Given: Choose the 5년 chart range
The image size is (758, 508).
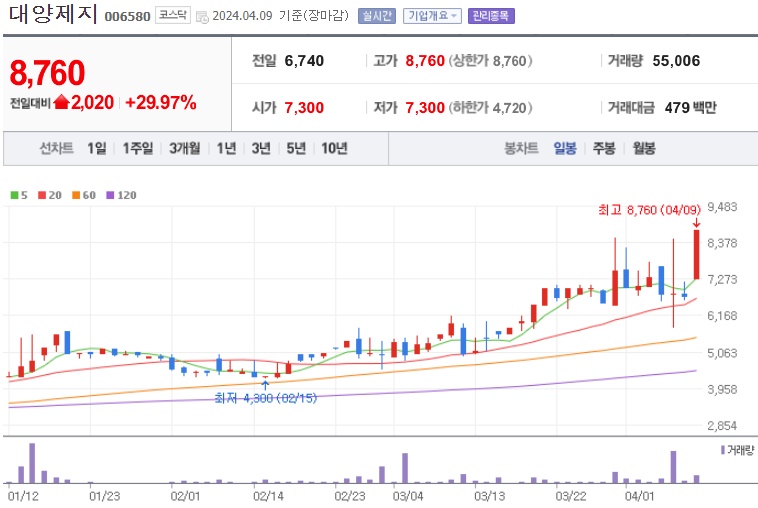Looking at the screenshot, I should (296, 148).
